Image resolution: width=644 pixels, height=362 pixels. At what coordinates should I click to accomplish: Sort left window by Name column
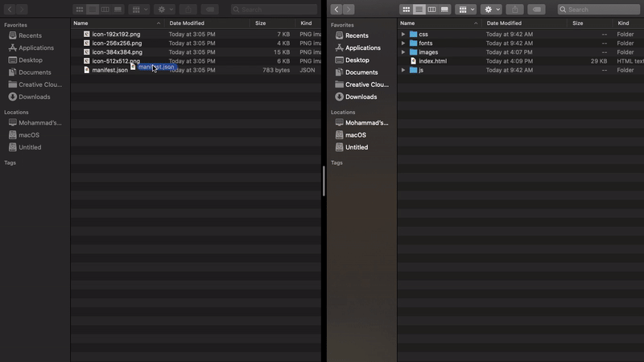coord(117,23)
